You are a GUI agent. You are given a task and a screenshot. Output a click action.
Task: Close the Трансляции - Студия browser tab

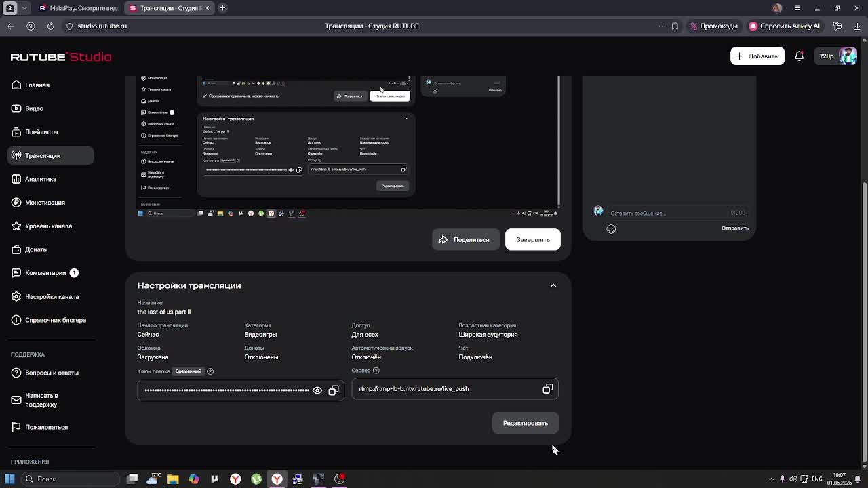[207, 8]
